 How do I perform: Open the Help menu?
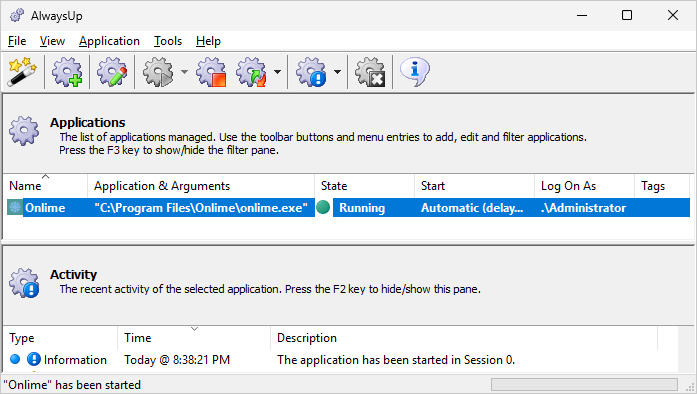click(x=208, y=41)
